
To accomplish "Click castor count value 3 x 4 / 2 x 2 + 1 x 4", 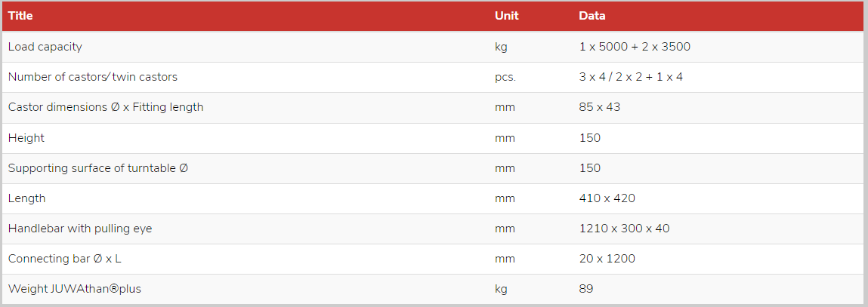I will tap(631, 77).
